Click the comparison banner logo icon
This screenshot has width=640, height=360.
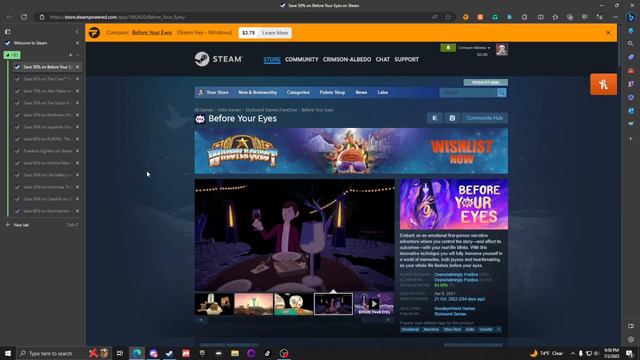coord(94,33)
